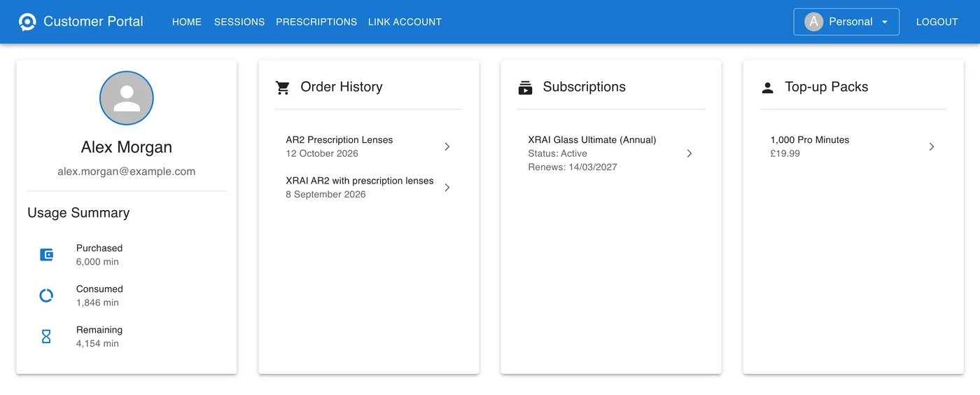Click the Consumed donut chart icon

(46, 296)
